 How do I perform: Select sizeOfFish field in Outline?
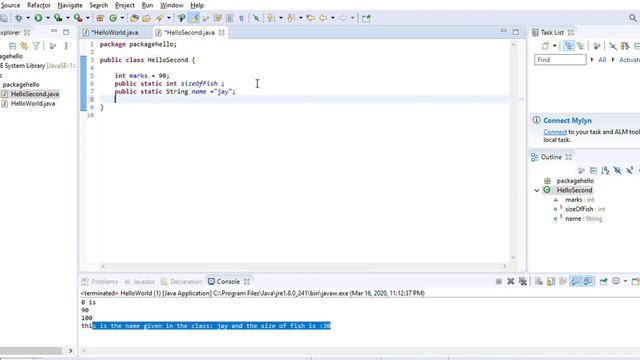coord(579,209)
